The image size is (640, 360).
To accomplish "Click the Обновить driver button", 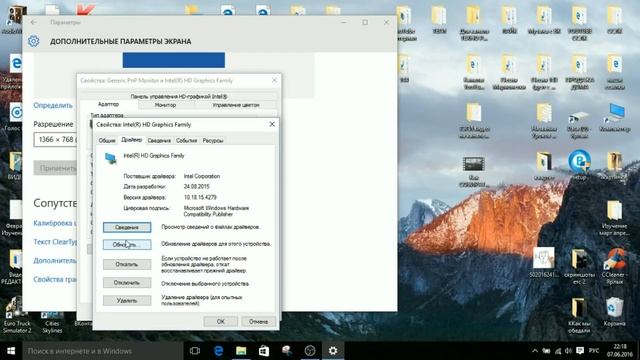I will click(127, 244).
